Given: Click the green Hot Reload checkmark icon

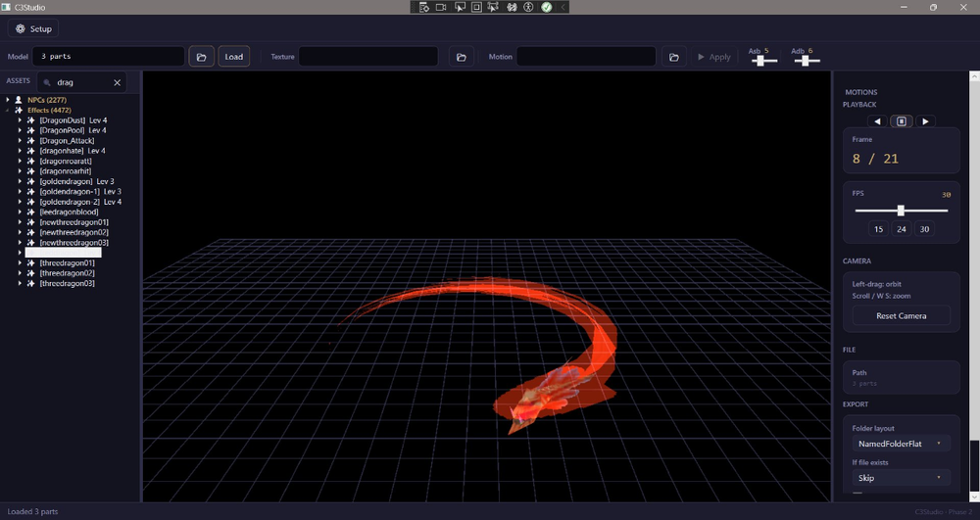Looking at the screenshot, I should pyautogui.click(x=547, y=7).
